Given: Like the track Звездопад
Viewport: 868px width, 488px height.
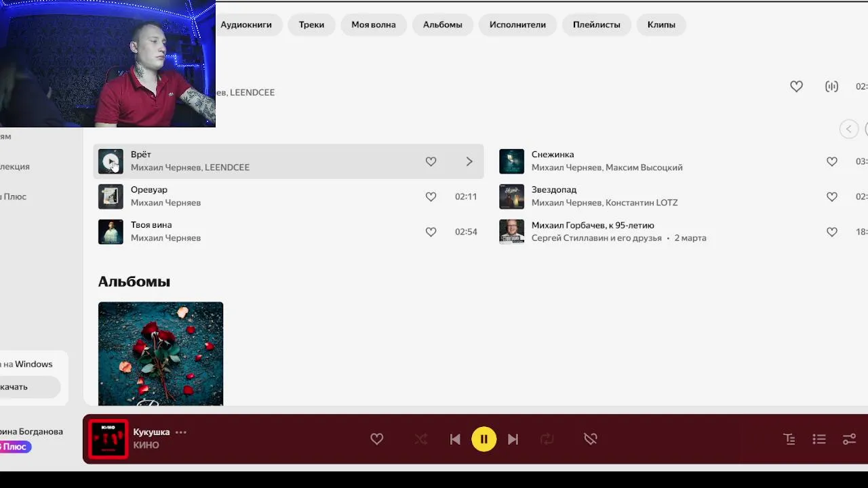Looking at the screenshot, I should pos(832,197).
